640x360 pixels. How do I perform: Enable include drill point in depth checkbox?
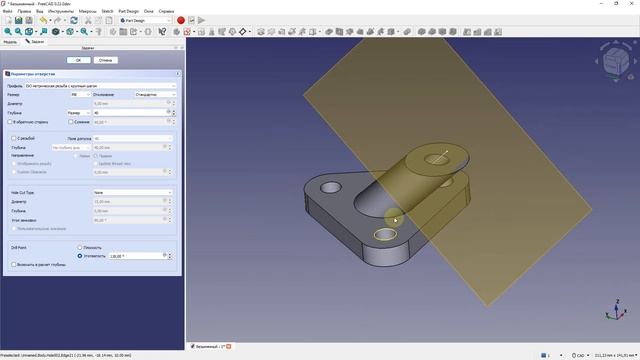click(x=13, y=264)
